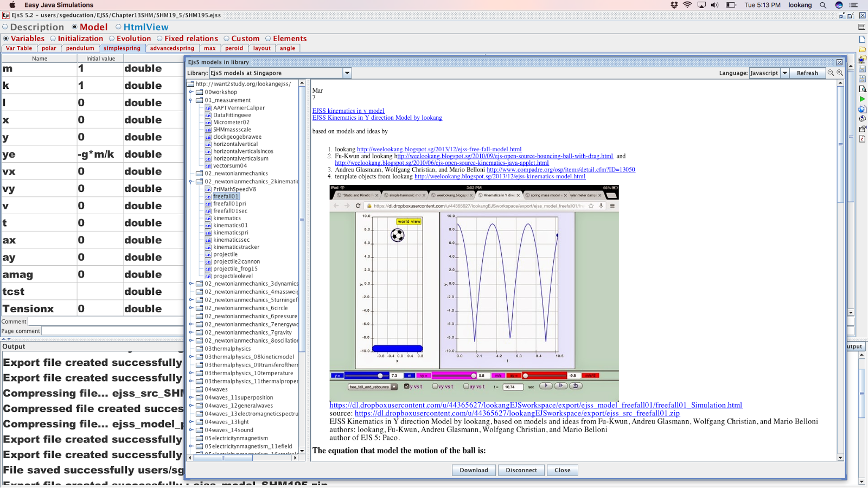
Task: Open the Language dropdown showing Javascript
Action: coord(784,73)
